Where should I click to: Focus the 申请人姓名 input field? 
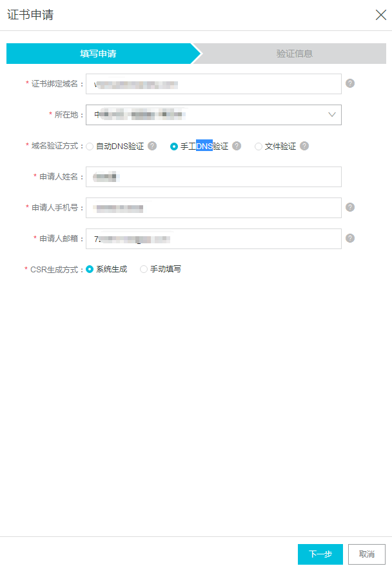213,177
